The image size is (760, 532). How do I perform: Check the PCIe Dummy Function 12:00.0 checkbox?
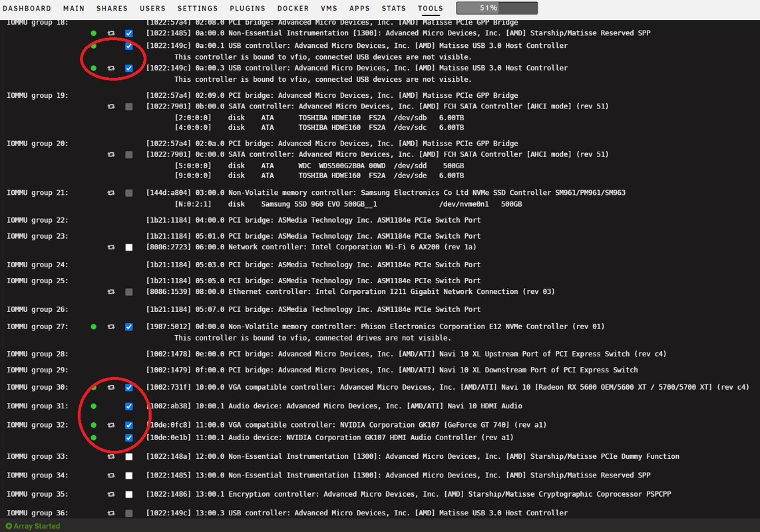point(129,456)
